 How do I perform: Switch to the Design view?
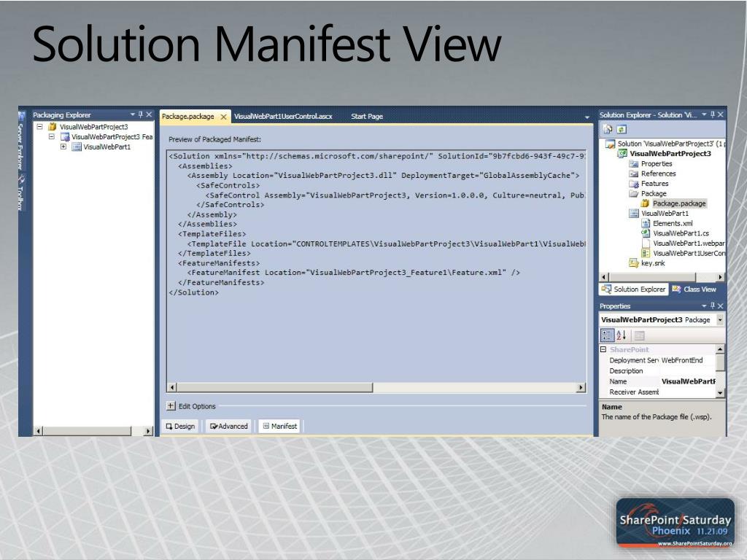point(181,426)
